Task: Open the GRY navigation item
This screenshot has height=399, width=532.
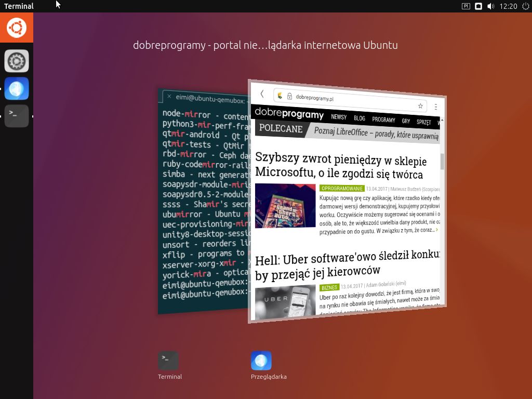Action: (x=406, y=121)
